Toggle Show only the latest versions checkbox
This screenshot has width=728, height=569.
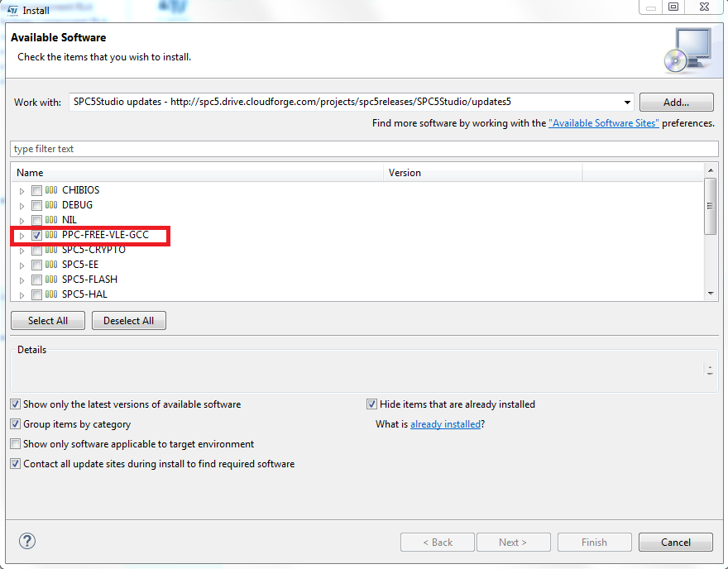click(16, 404)
